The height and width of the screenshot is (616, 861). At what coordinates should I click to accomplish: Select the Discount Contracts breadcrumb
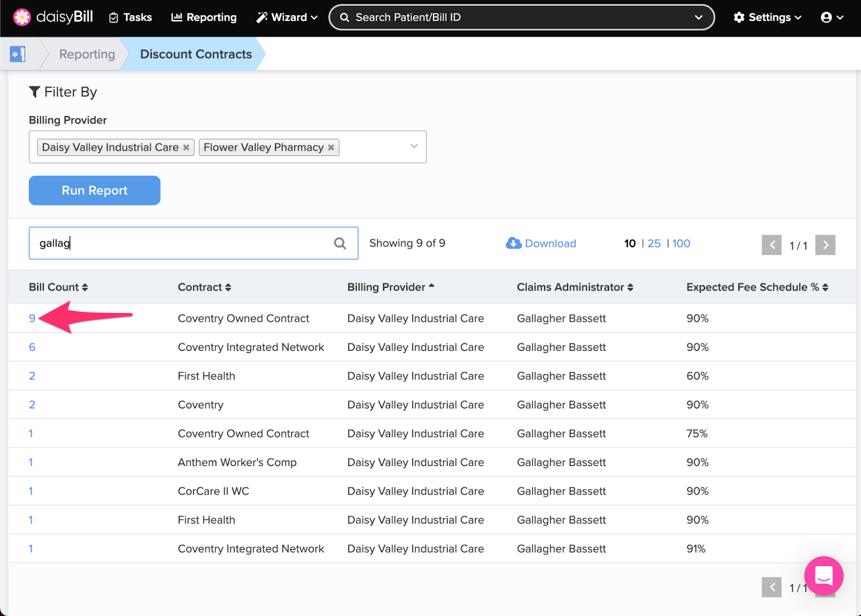pyautogui.click(x=196, y=54)
